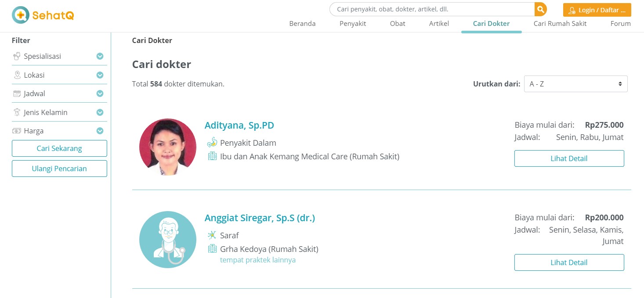Click Adityana's profile photo
The height and width of the screenshot is (298, 644).
[168, 147]
